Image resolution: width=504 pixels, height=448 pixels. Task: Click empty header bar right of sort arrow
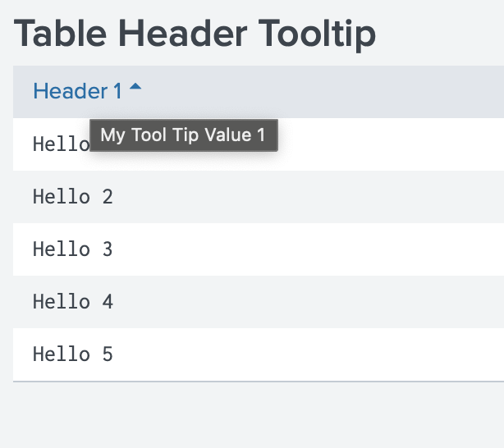(x=328, y=92)
